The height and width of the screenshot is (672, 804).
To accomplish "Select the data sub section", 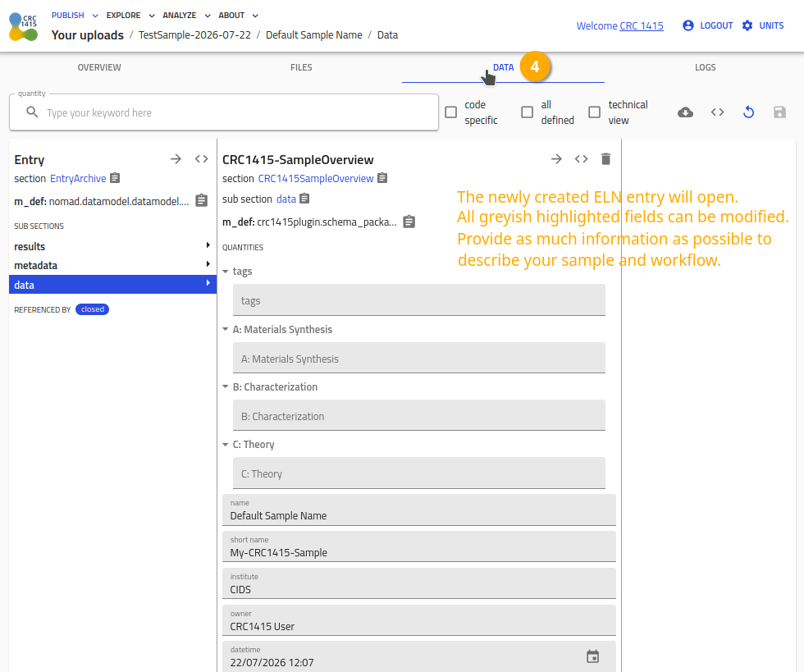I will point(113,285).
